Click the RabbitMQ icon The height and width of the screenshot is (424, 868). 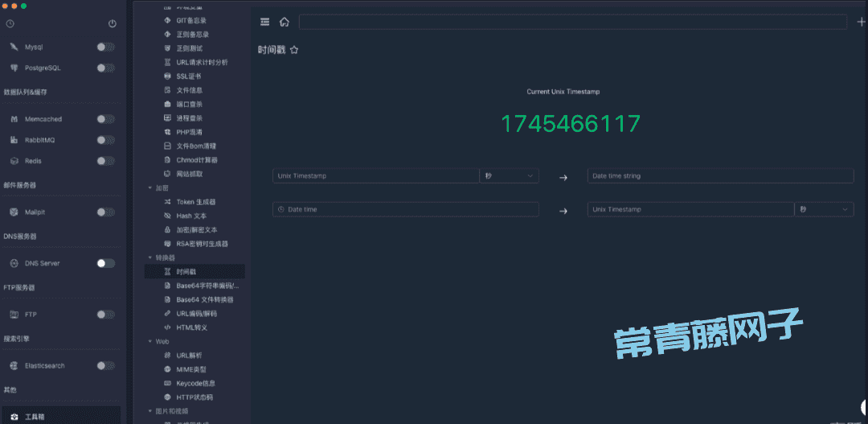tap(14, 140)
